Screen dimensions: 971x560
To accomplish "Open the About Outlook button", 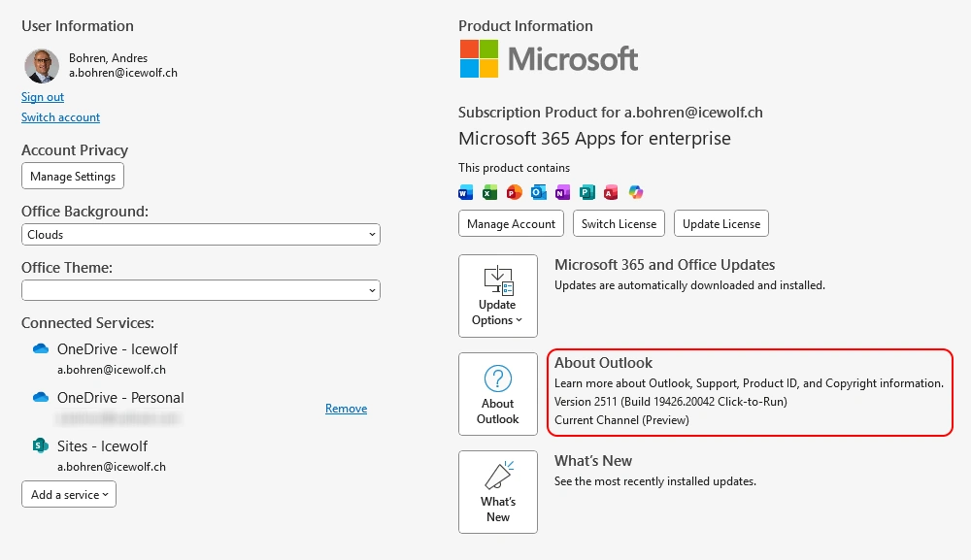I will tap(498, 394).
